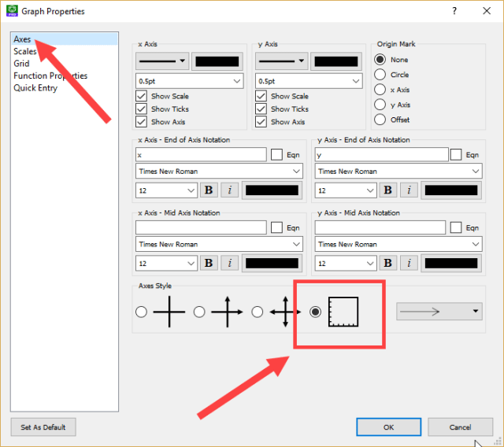
Task: Uncheck x Axis Show Scale checkbox
Action: (x=142, y=96)
